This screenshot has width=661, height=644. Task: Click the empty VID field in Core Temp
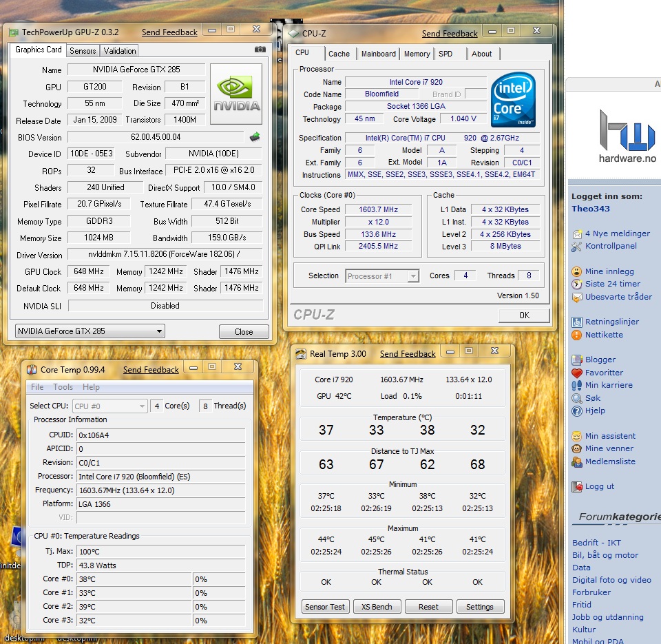click(x=161, y=517)
